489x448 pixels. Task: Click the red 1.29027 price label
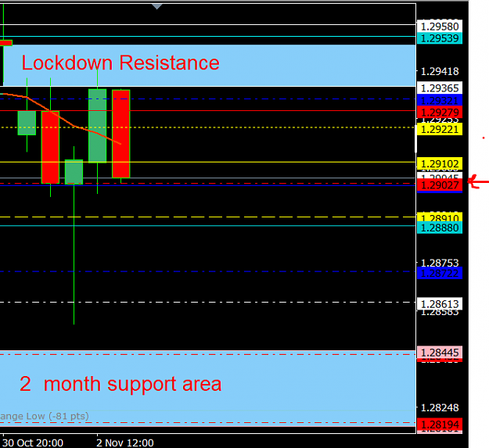(440, 185)
